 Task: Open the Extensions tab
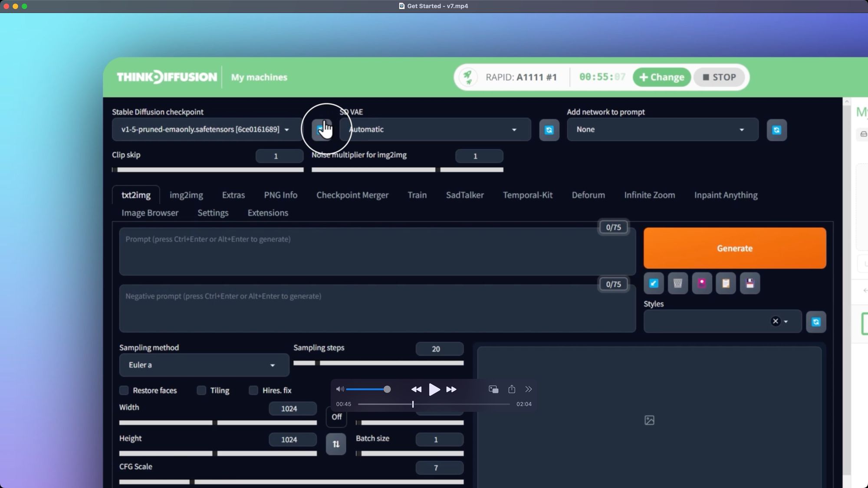coord(268,213)
